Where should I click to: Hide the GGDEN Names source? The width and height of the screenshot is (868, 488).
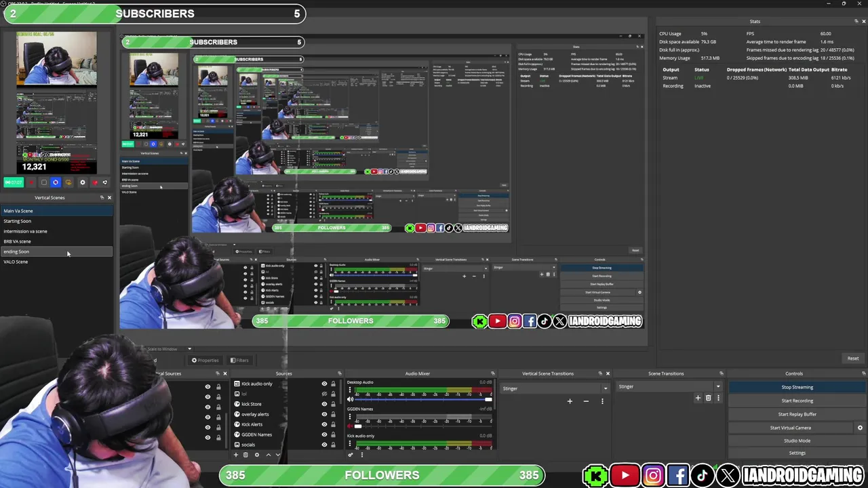point(324,434)
